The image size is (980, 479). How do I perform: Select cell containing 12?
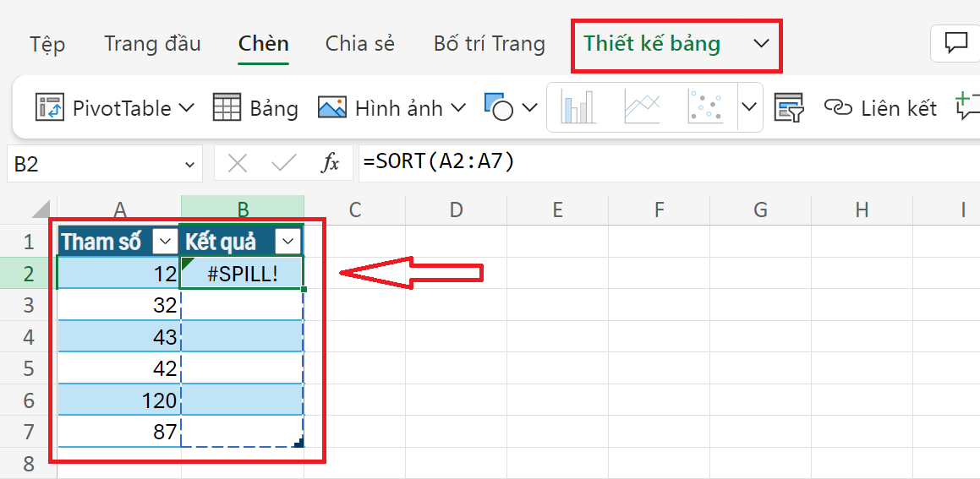118,273
